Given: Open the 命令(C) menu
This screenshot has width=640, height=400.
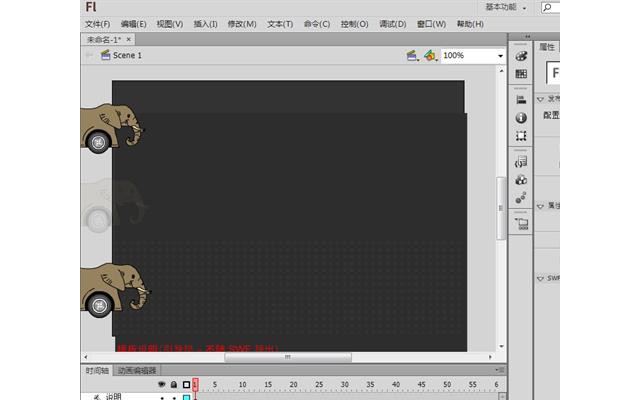Looking at the screenshot, I should 317,24.
